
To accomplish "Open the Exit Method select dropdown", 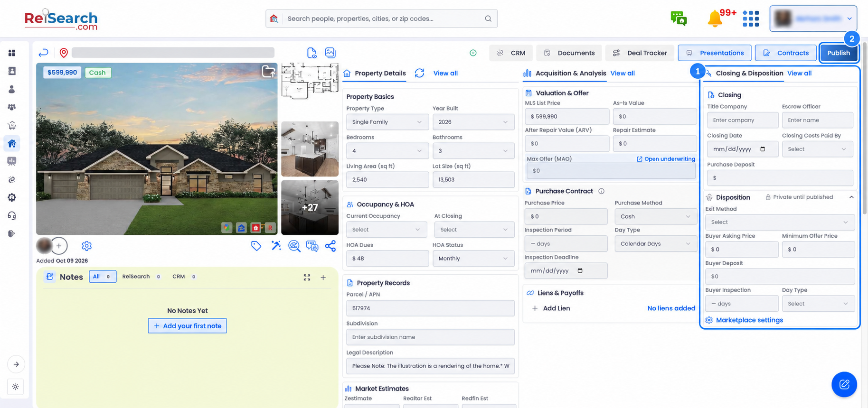I will point(780,222).
